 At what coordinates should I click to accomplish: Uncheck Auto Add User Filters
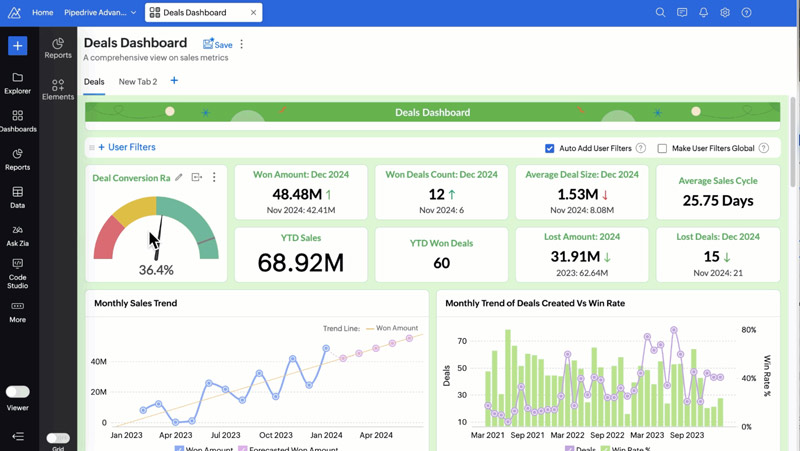(x=550, y=148)
